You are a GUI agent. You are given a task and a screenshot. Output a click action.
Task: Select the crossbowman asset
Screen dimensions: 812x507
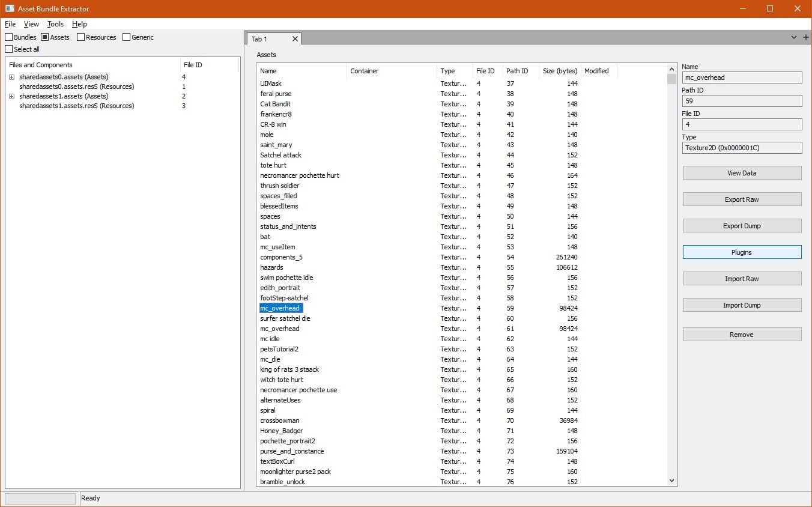pos(280,420)
